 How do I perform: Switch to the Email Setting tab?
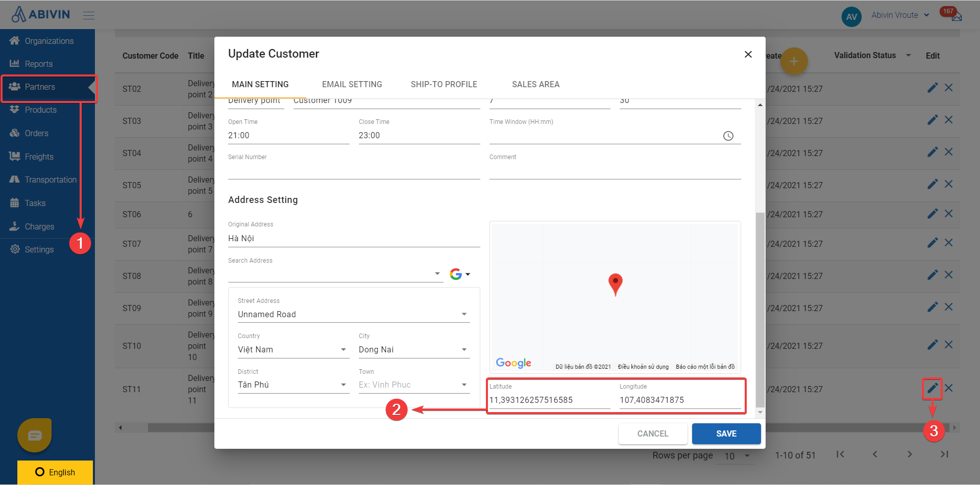point(352,84)
